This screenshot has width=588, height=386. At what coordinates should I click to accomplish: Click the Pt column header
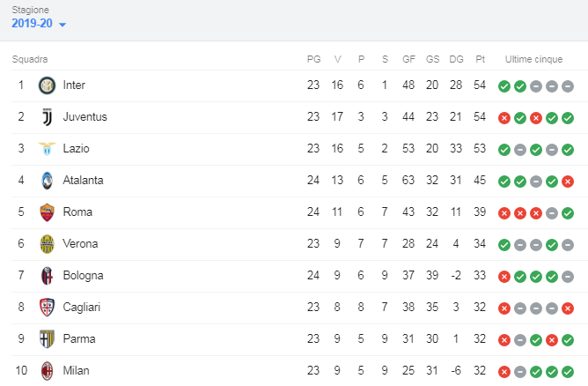coord(480,59)
